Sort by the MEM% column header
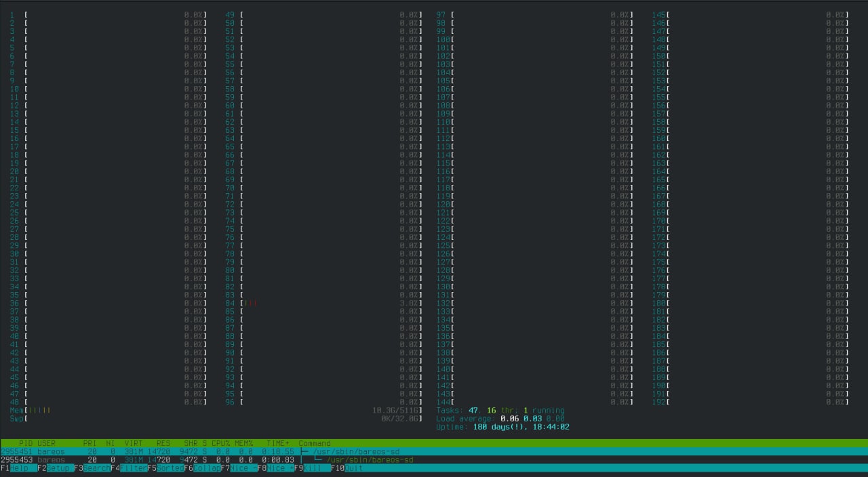The image size is (868, 477). (x=243, y=443)
